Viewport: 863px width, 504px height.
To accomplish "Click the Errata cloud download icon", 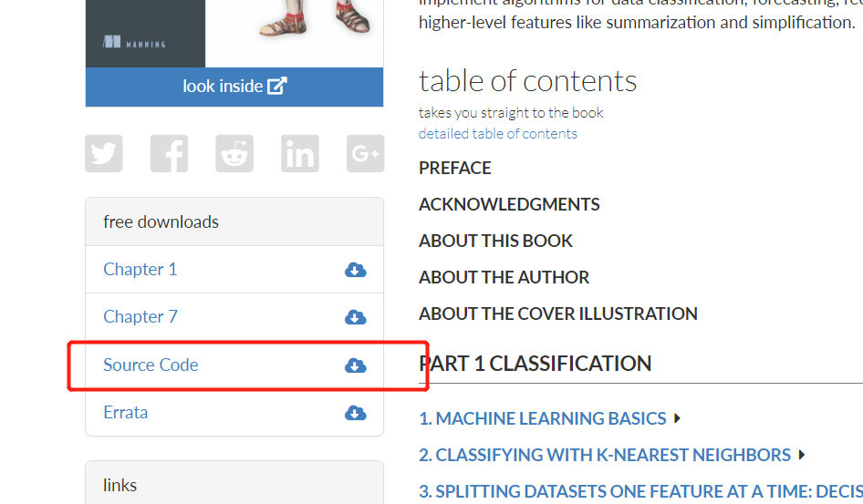I will pos(356,413).
